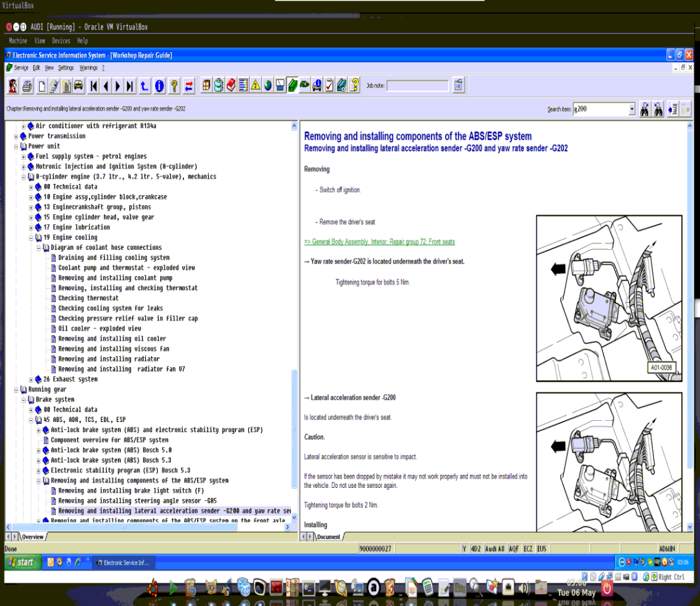Open Checking thermostat tree item

tap(88, 298)
